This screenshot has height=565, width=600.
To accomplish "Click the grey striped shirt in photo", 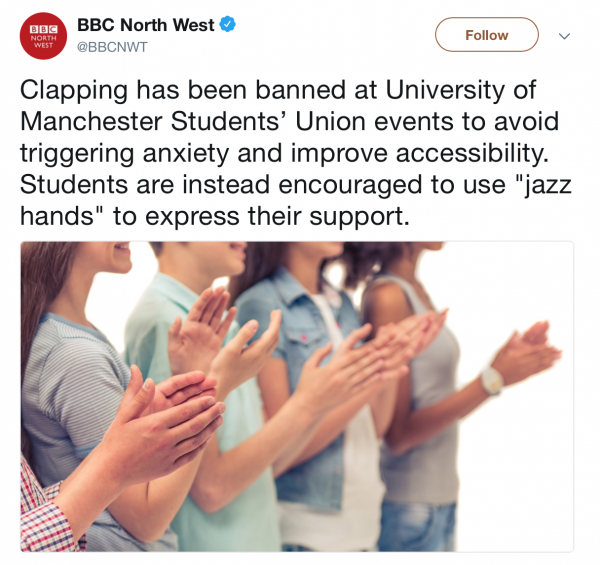I will click(71, 386).
